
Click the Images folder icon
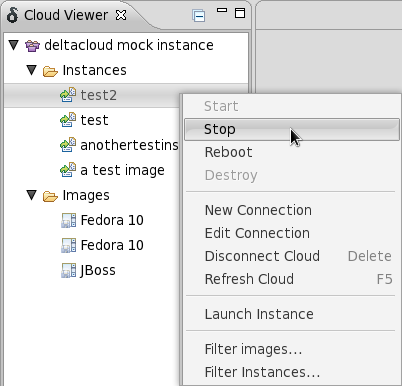click(x=50, y=196)
